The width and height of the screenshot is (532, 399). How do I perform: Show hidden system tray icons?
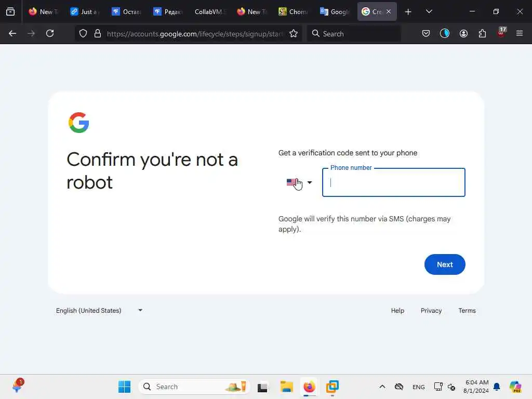tap(382, 387)
